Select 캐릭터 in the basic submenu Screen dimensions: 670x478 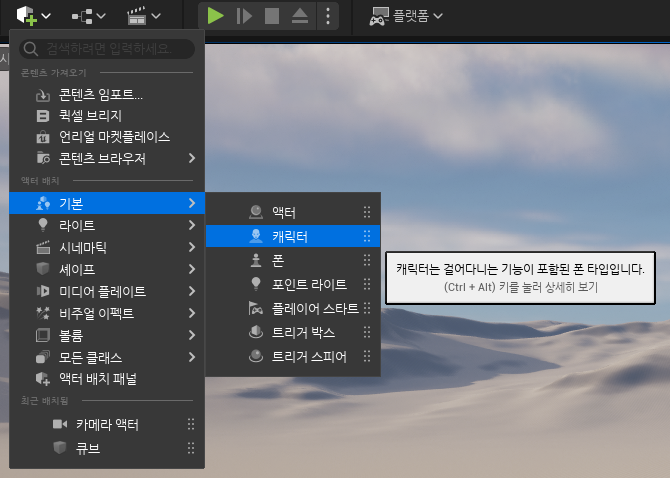[x=293, y=236]
